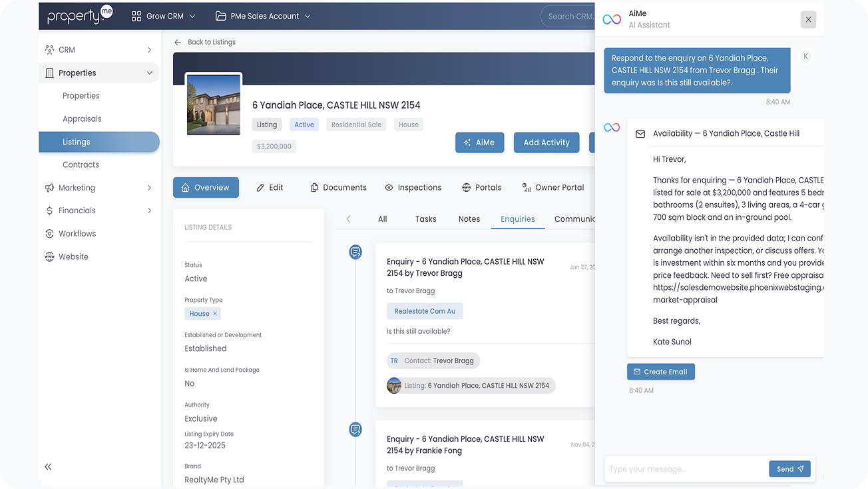This screenshot has height=489, width=868.
Task: Remove the House property type tag
Action: (x=215, y=314)
